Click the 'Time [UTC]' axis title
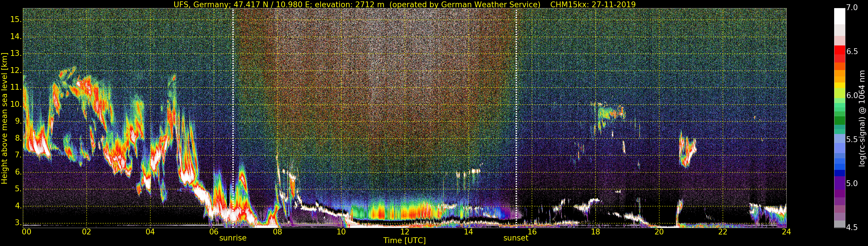The height and width of the screenshot is (246, 868). 404,241
